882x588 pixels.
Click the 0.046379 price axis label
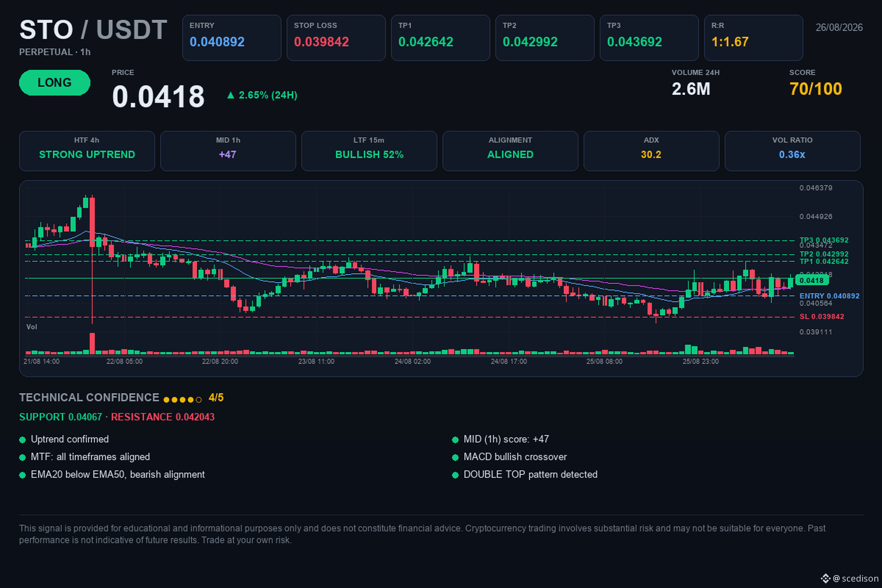(x=815, y=188)
